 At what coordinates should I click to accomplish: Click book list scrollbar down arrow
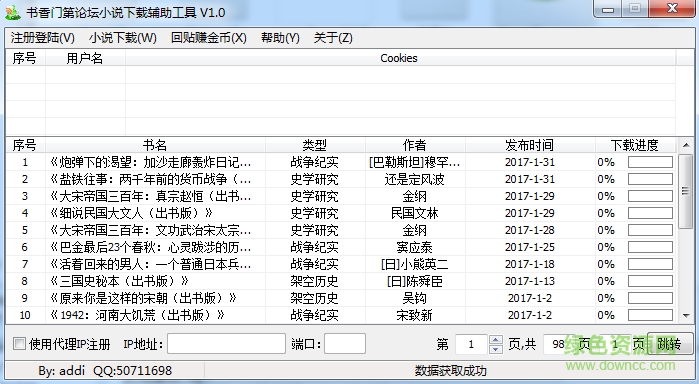(686, 316)
